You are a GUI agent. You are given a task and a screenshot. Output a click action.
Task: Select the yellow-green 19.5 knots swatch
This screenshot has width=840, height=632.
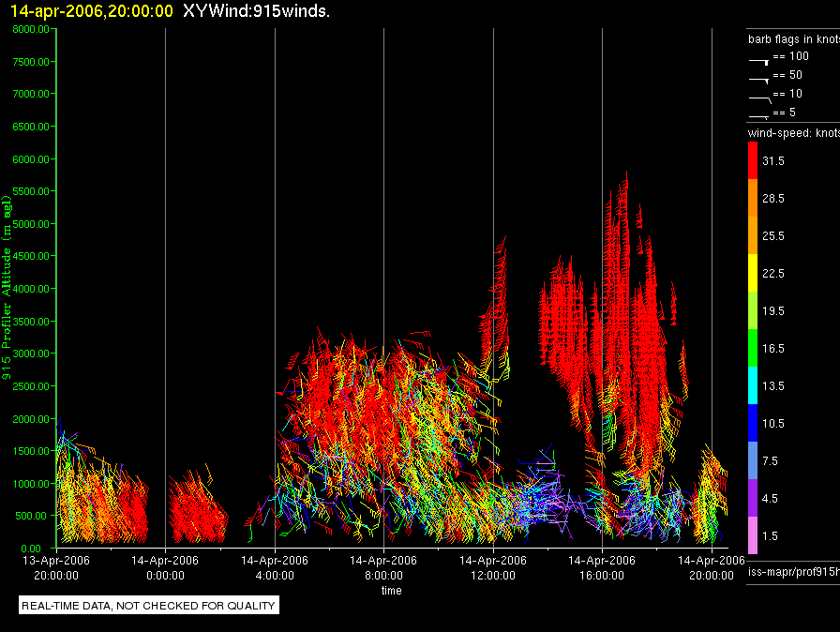coord(753,310)
